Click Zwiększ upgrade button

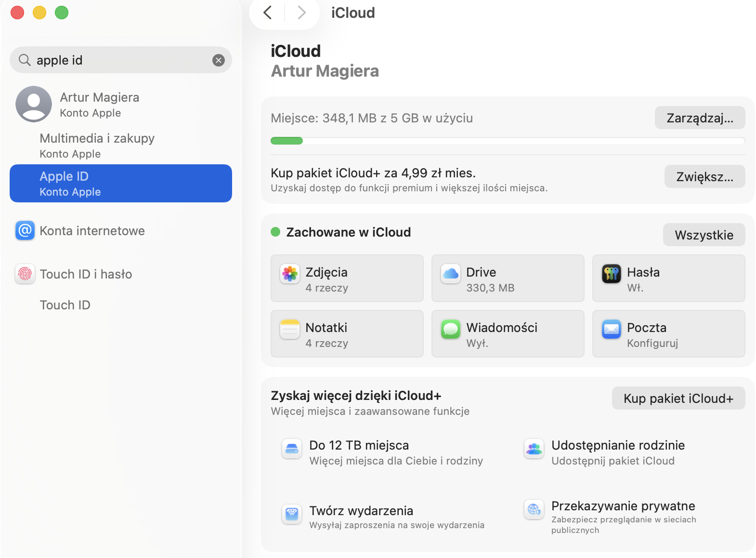point(704,177)
